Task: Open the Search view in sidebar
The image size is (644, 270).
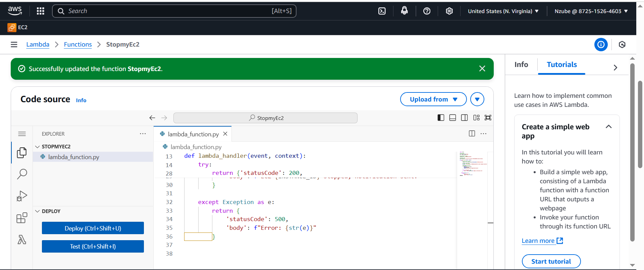Action: tap(22, 174)
